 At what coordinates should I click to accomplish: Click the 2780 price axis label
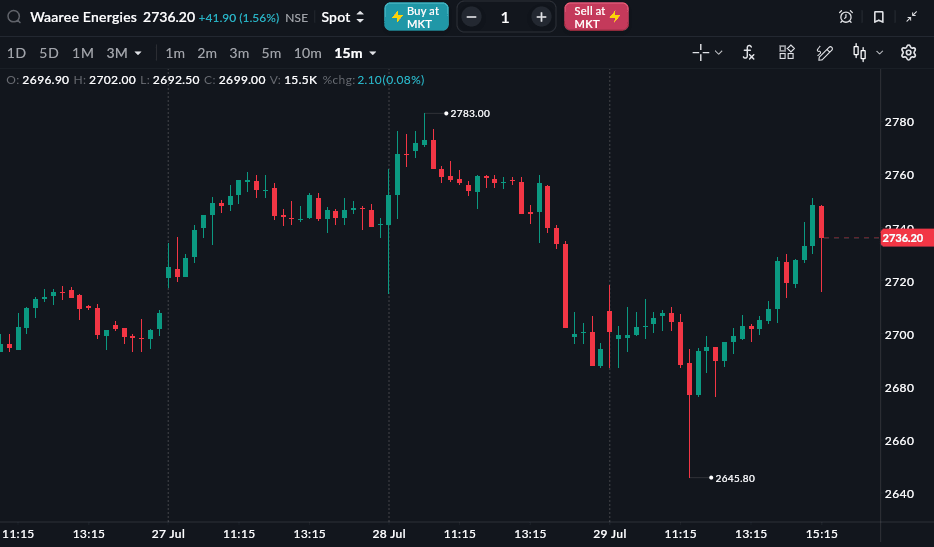[899, 122]
